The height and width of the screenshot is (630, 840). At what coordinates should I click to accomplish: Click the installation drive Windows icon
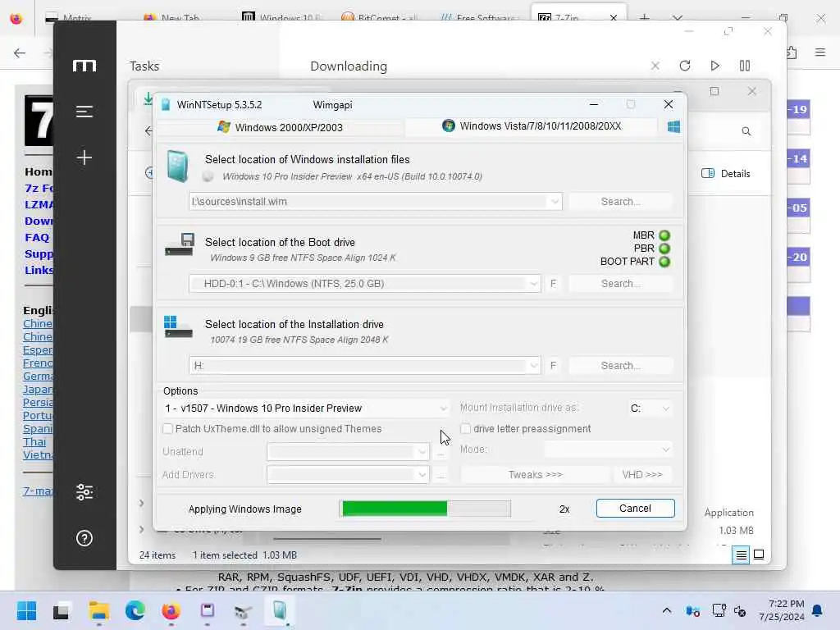point(178,326)
